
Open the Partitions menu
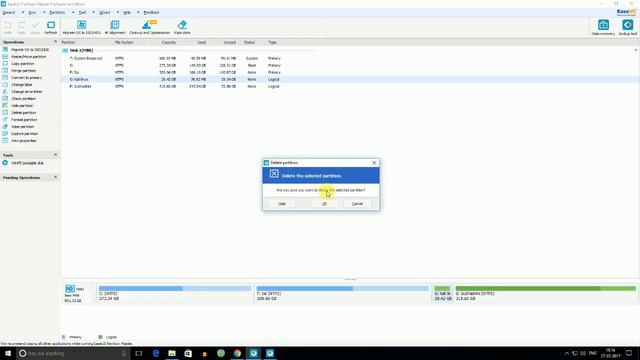57,13
